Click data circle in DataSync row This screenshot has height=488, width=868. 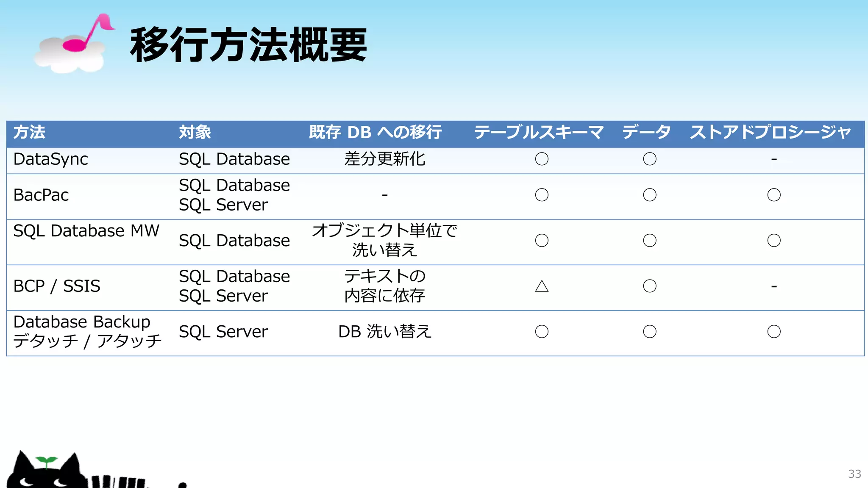coord(650,159)
